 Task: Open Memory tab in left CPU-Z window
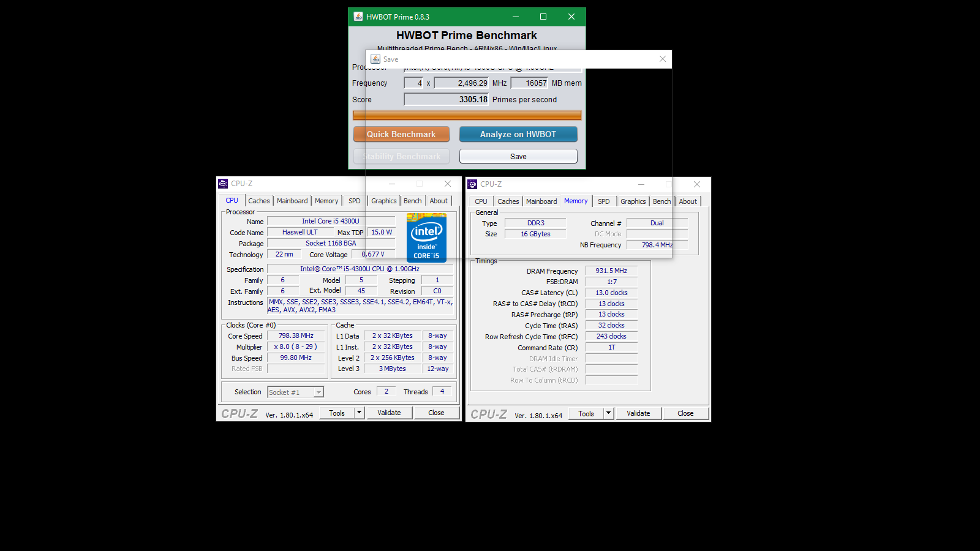[326, 201]
